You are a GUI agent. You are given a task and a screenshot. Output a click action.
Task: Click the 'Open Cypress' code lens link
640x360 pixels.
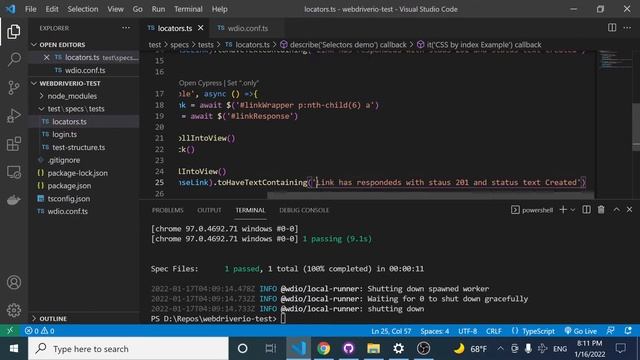pyautogui.click(x=200, y=83)
